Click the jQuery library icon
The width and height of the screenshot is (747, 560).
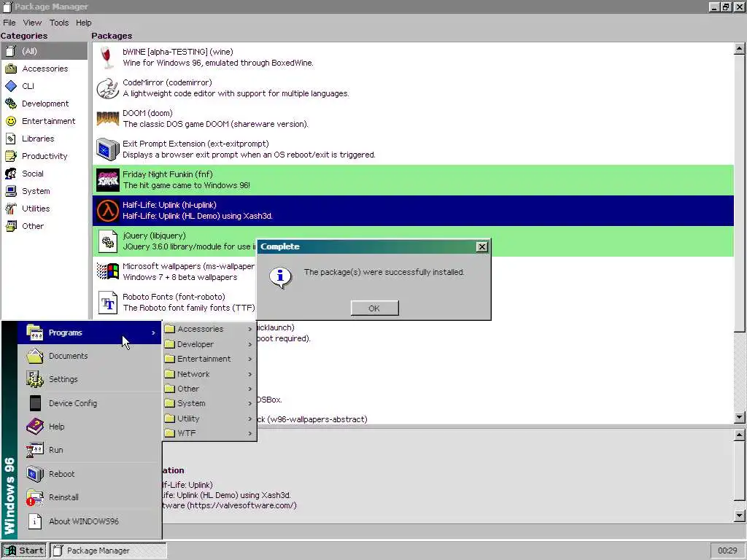click(x=108, y=241)
